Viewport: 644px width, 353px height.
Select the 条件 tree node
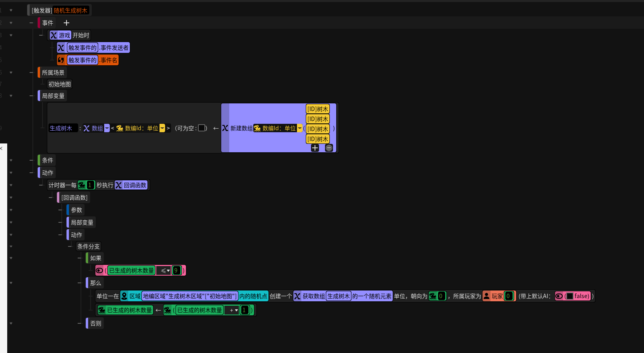[47, 160]
